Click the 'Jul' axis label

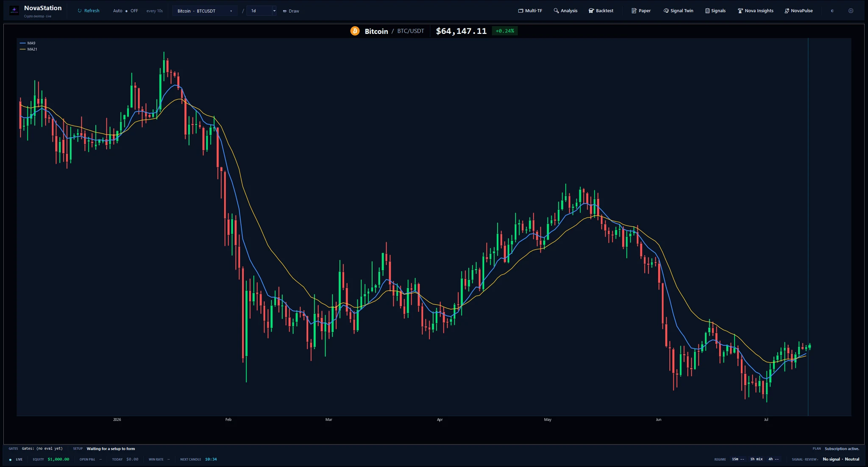tap(766, 420)
